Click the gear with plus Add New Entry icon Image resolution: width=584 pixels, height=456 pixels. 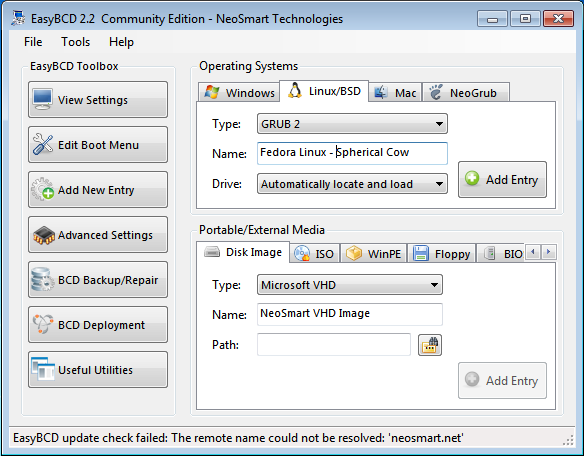coord(42,189)
